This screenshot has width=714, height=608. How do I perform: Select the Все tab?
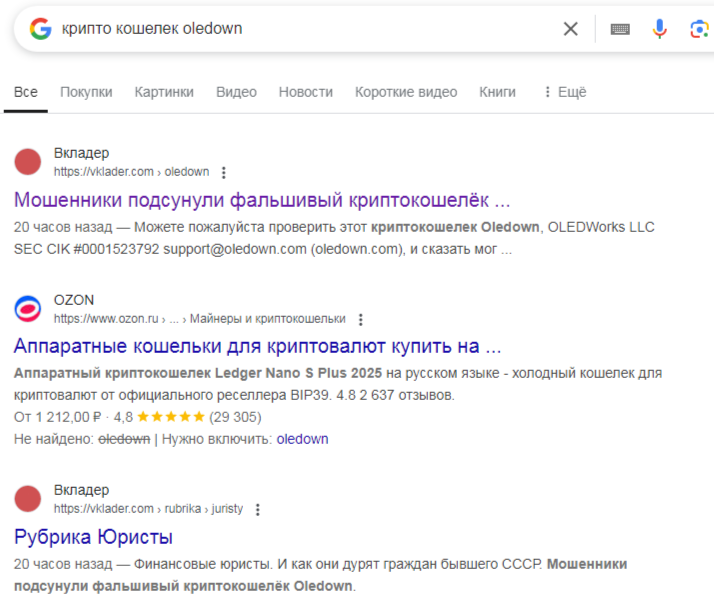pyautogui.click(x=26, y=92)
